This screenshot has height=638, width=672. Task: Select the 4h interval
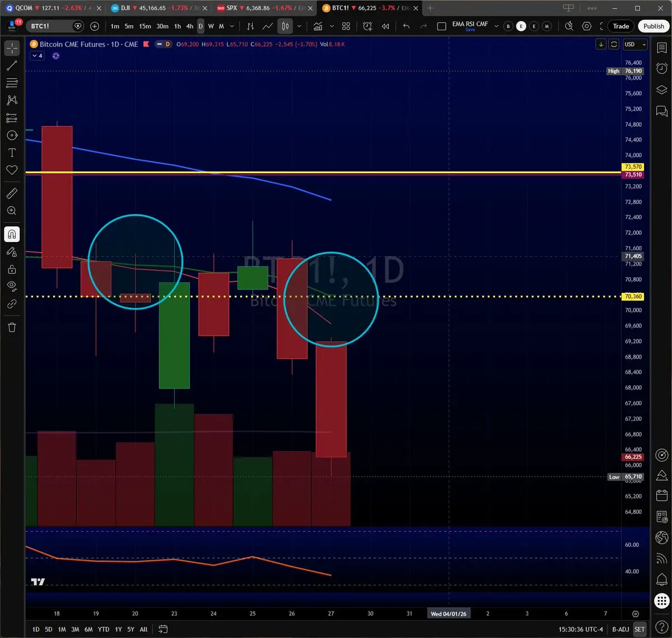click(190, 26)
